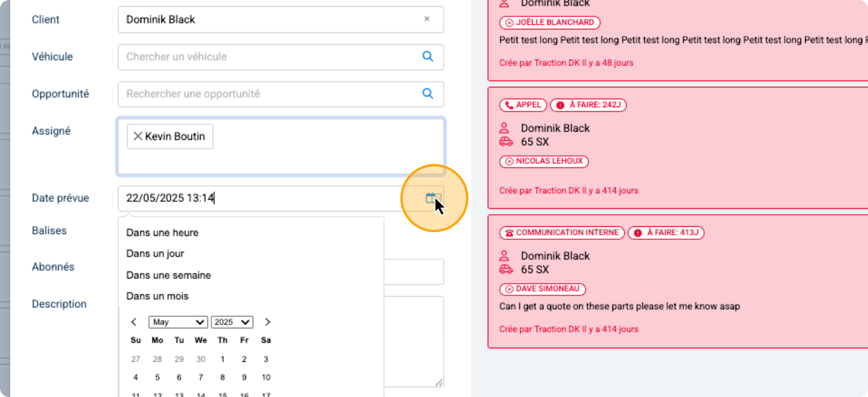
Task: Click the Opportunité search magnifier icon
Action: coord(428,94)
